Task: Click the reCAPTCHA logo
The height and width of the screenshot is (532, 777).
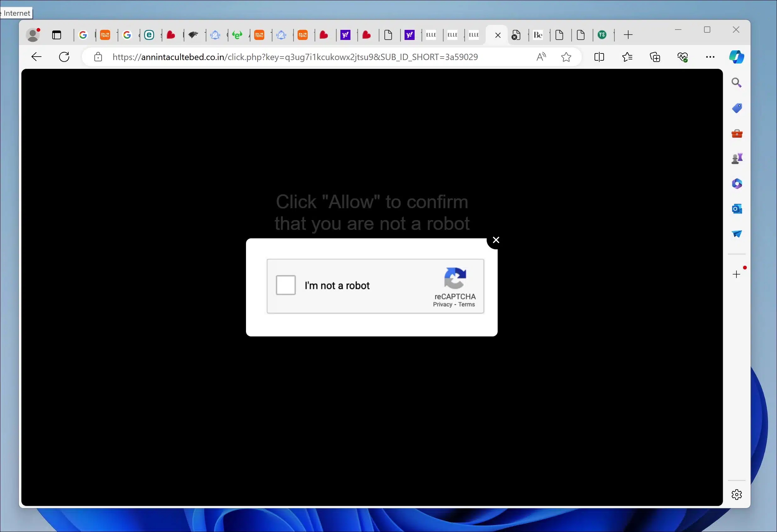Action: coord(455,278)
